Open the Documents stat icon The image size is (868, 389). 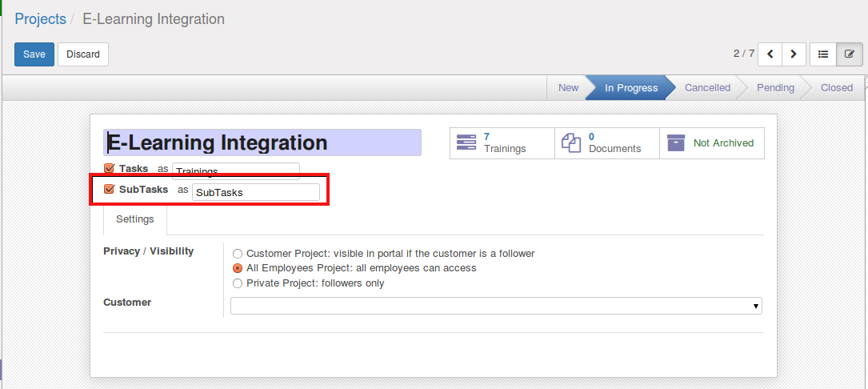click(570, 143)
